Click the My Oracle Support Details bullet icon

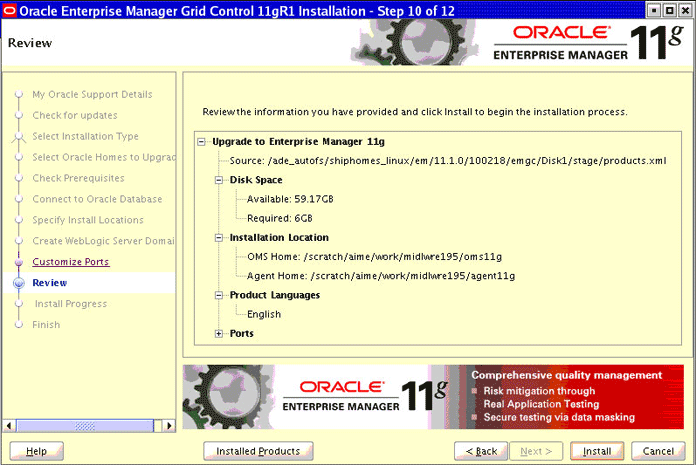click(x=19, y=95)
